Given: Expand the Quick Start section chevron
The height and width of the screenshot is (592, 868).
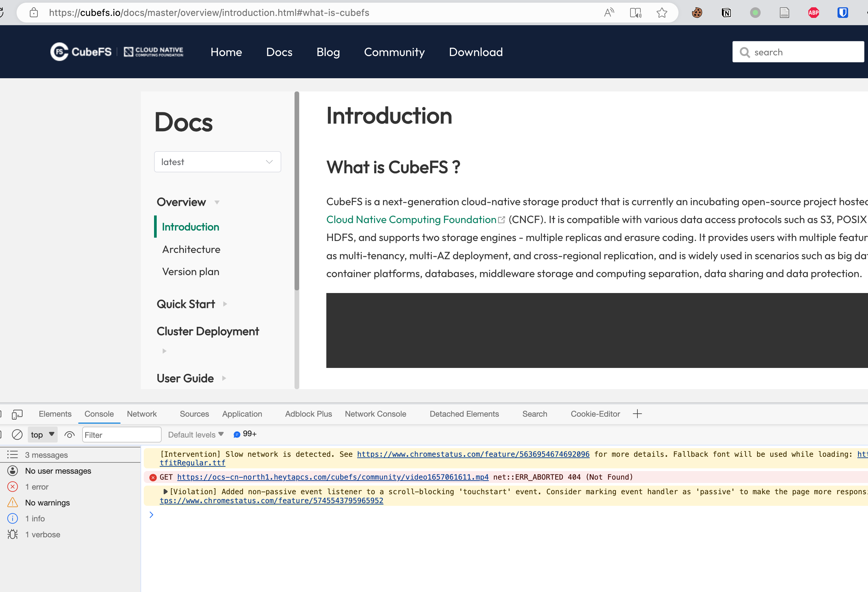Looking at the screenshot, I should coord(225,304).
